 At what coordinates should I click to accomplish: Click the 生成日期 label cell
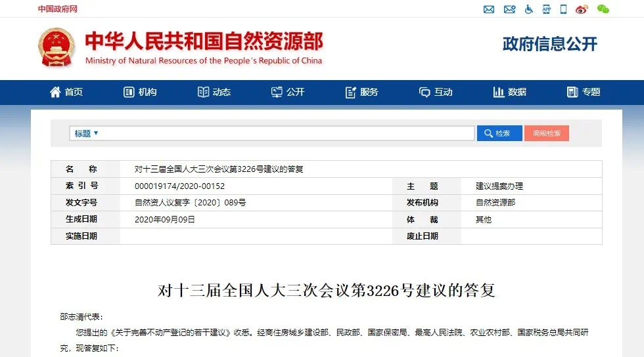pyautogui.click(x=85, y=220)
